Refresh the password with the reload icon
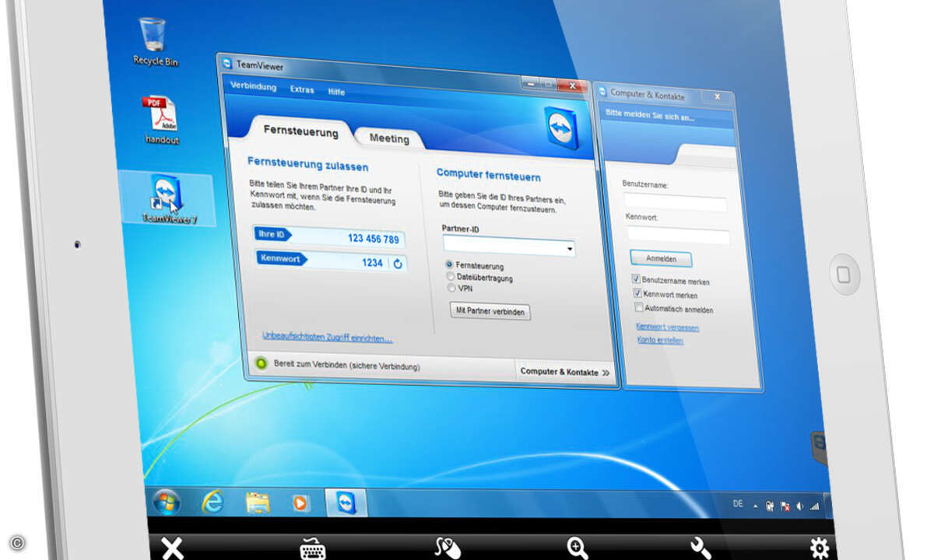Image resolution: width=934 pixels, height=560 pixels. 398,264
